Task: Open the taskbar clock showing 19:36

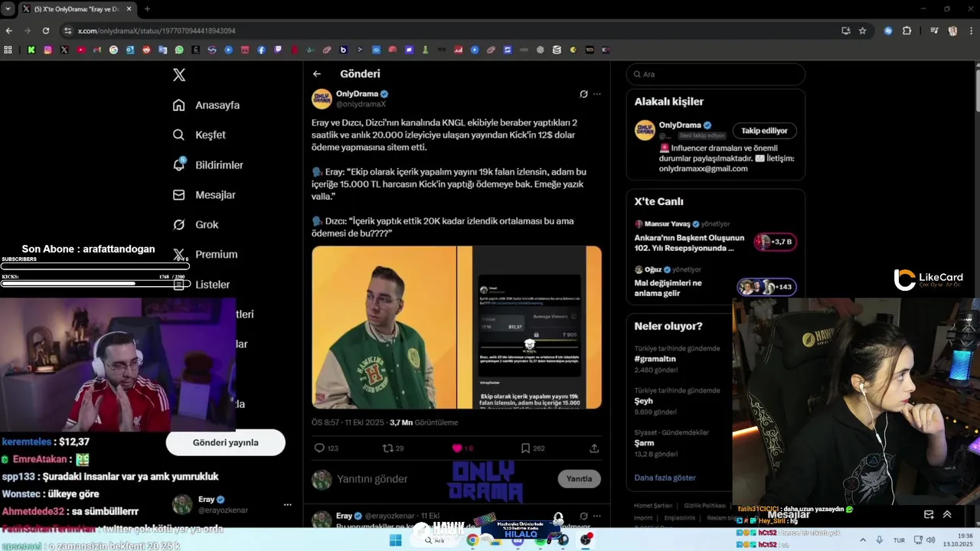Action: pyautogui.click(x=959, y=540)
